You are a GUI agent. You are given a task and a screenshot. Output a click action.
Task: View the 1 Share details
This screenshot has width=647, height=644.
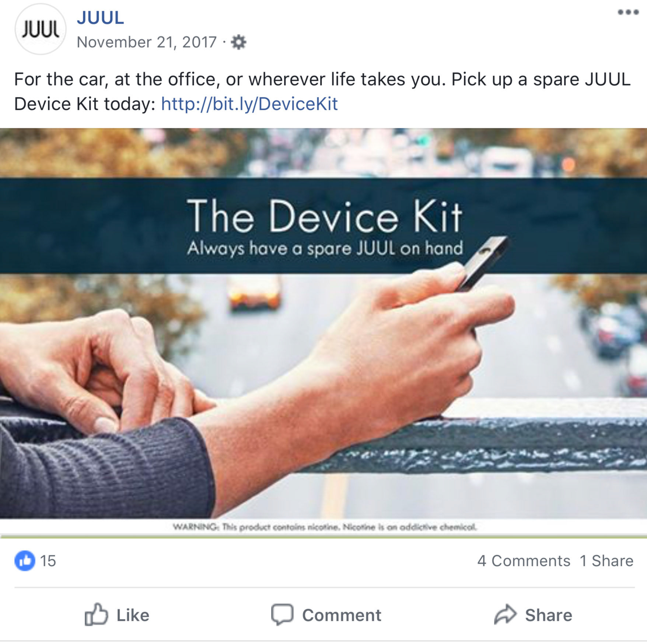coord(606,561)
